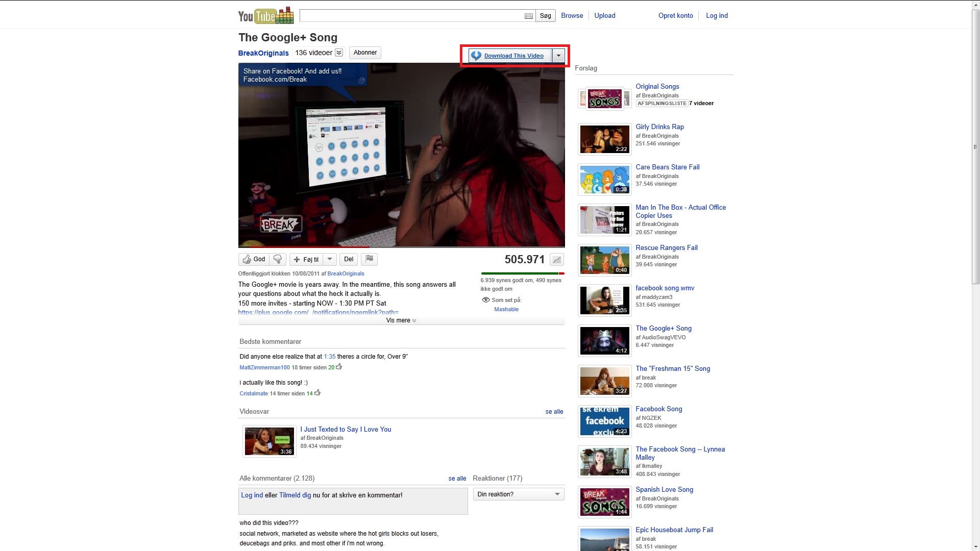Close the Facebook annotation popup icon
Viewport: 980px width, 551px height.
pos(362,81)
